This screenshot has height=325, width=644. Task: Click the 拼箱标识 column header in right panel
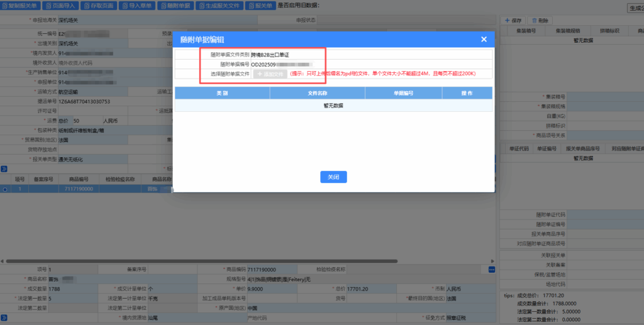tap(609, 31)
